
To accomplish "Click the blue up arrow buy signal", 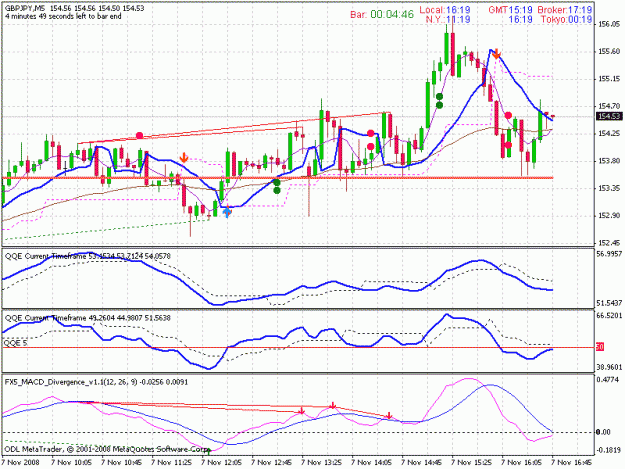I will pyautogui.click(x=227, y=212).
